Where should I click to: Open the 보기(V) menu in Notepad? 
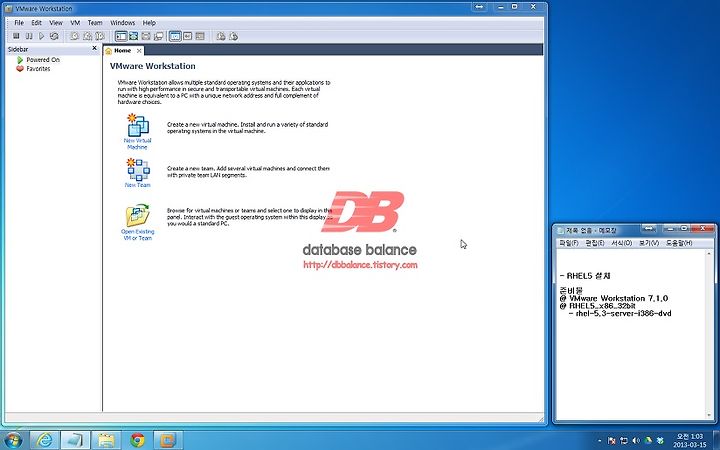(649, 243)
